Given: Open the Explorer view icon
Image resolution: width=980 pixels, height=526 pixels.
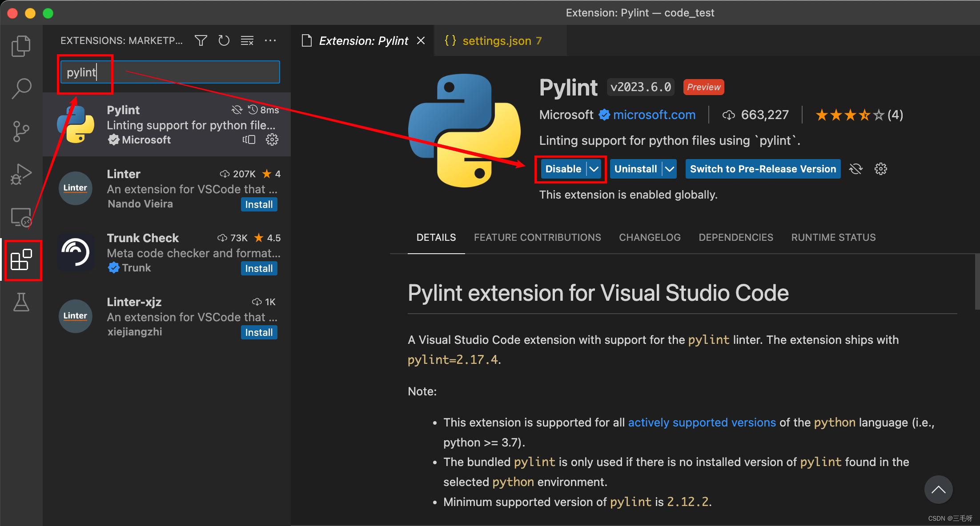Looking at the screenshot, I should [21, 46].
